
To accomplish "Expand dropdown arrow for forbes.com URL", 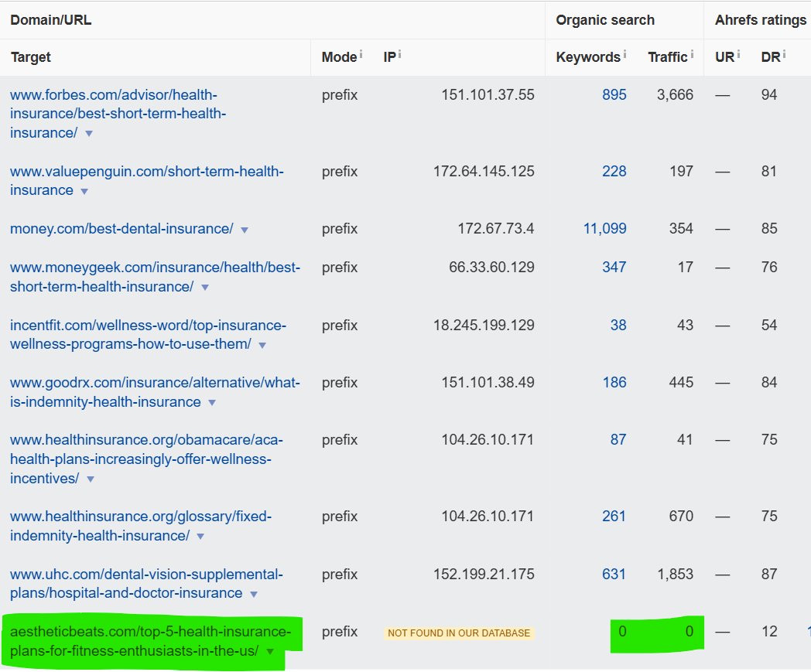I will 89,133.
